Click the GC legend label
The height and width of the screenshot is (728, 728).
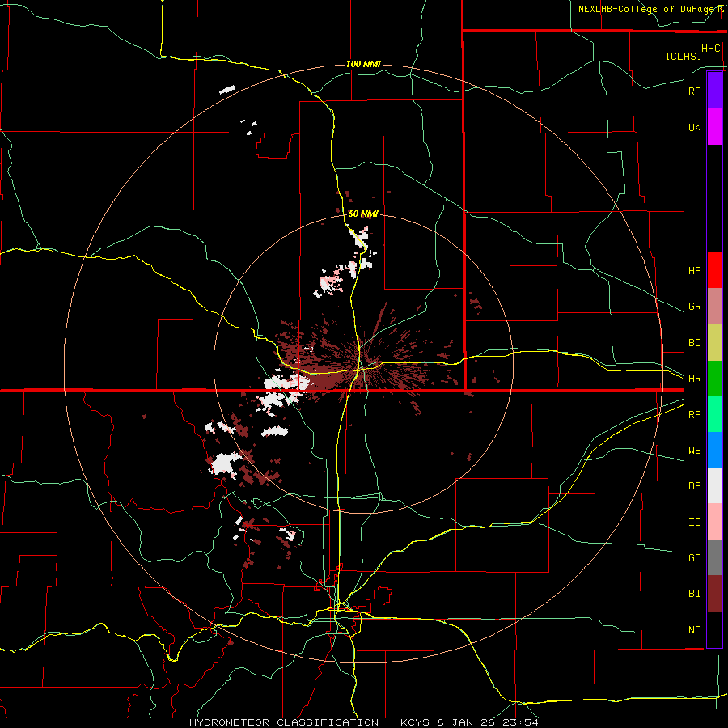694,558
